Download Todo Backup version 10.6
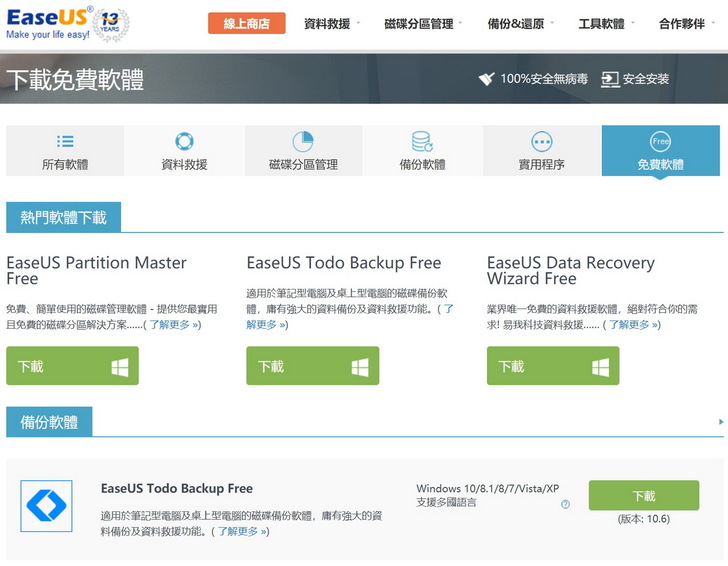Screen dimensions: 728x566 [x=644, y=495]
